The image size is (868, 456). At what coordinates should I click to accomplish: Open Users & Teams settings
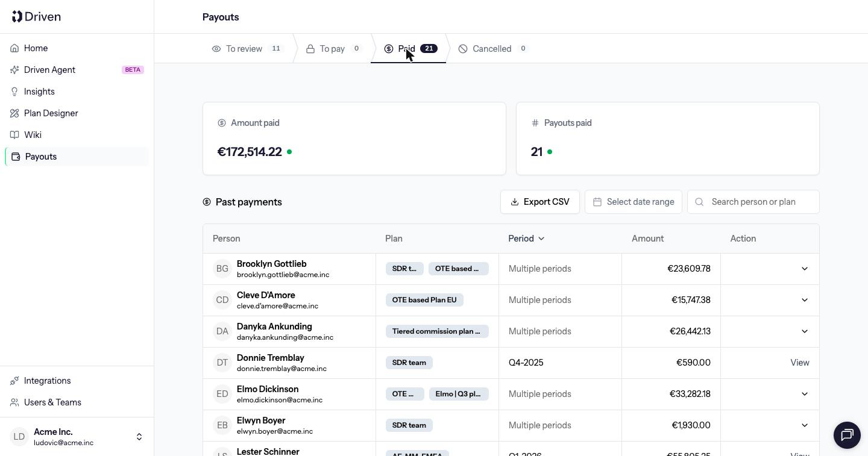pos(77,402)
